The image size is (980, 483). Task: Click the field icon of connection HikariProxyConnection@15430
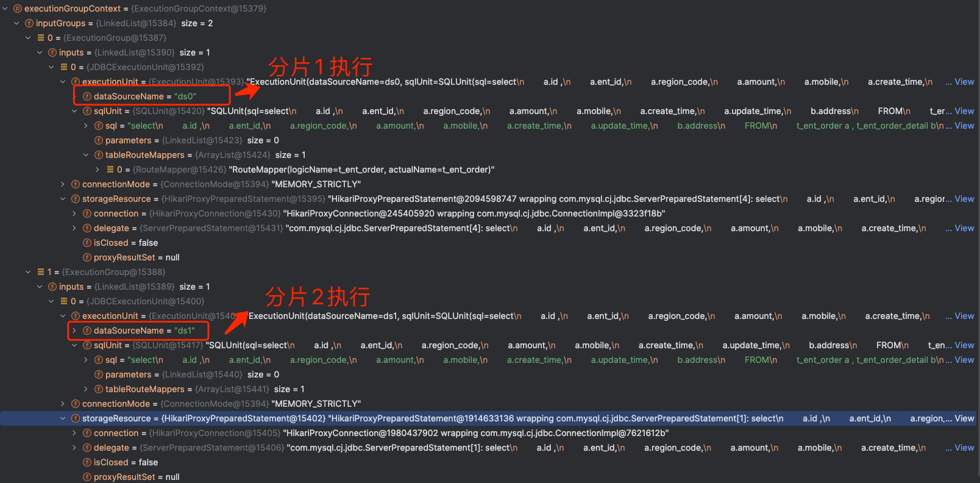[87, 213]
